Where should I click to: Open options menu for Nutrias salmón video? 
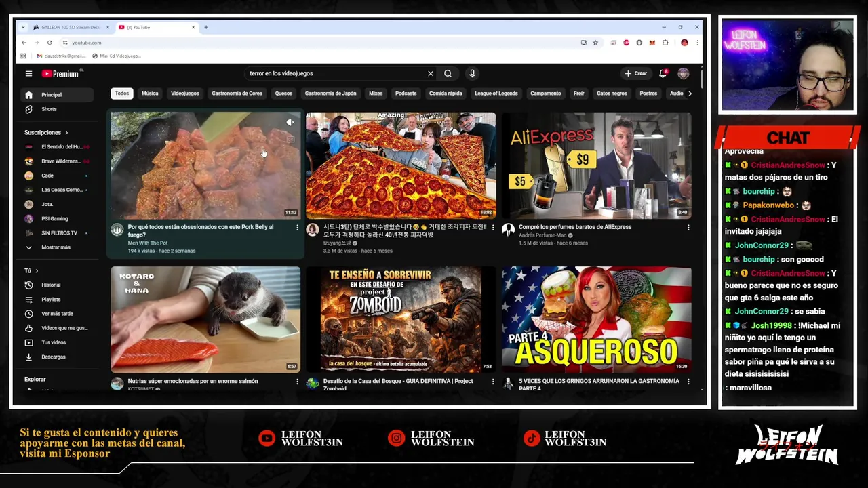coord(297,382)
